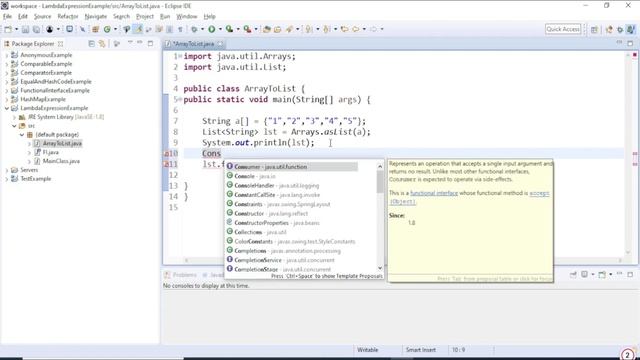
Task: Open the New wizard dropdown arrow
Action: point(16,29)
